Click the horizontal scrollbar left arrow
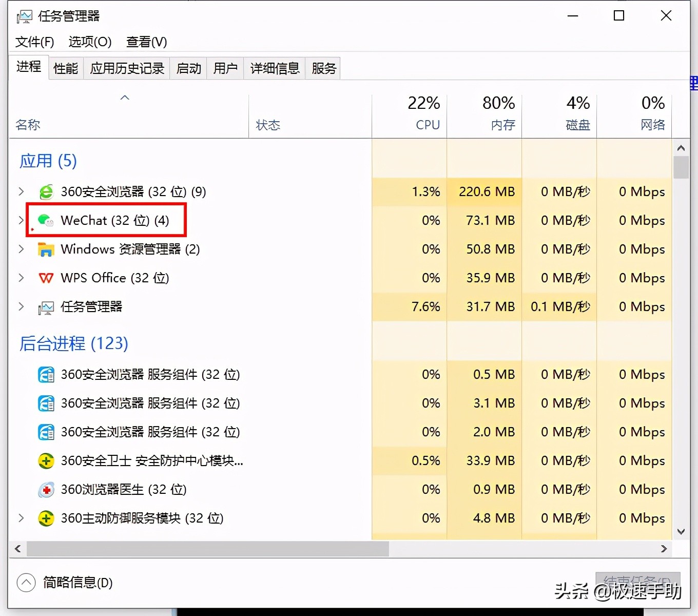 [18, 549]
